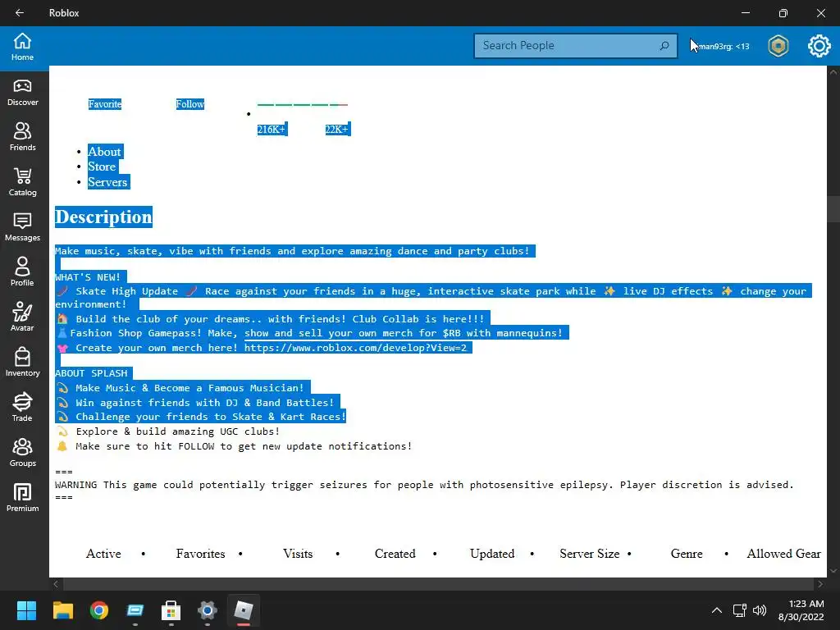Click the back arrow in title bar
Viewport: 840px width, 630px height.
pyautogui.click(x=20, y=12)
